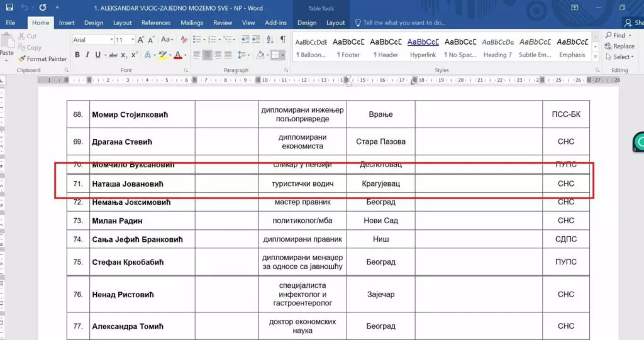The height and width of the screenshot is (340, 644).
Task: Toggle italic formatting
Action: [x=86, y=55]
